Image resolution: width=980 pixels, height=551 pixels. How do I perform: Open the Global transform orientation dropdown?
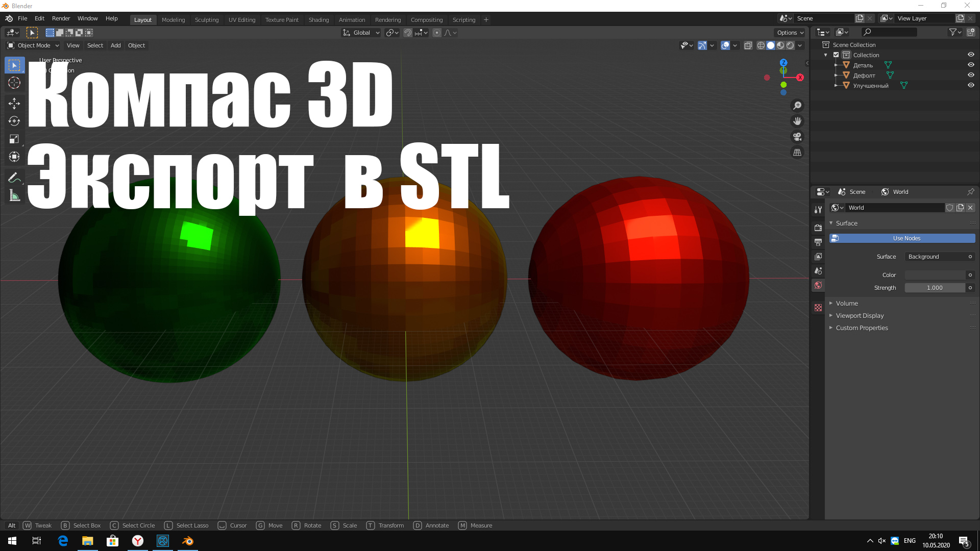point(361,33)
